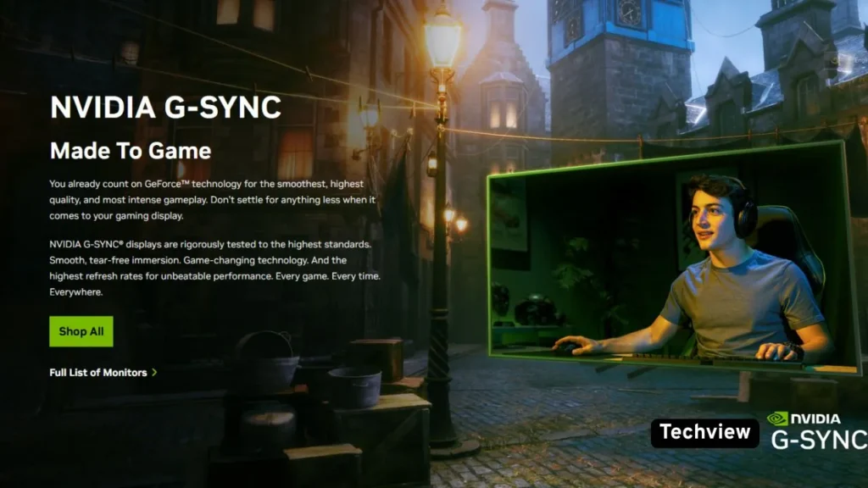The height and width of the screenshot is (488, 868).
Task: Click the paragraph about rigorously tested displays
Action: tap(214, 268)
